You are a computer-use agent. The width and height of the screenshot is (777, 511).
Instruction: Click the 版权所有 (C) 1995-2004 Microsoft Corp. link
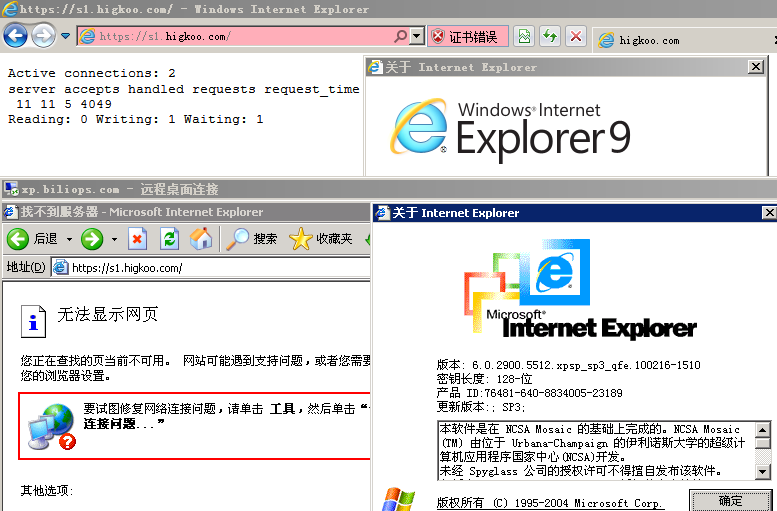point(550,503)
